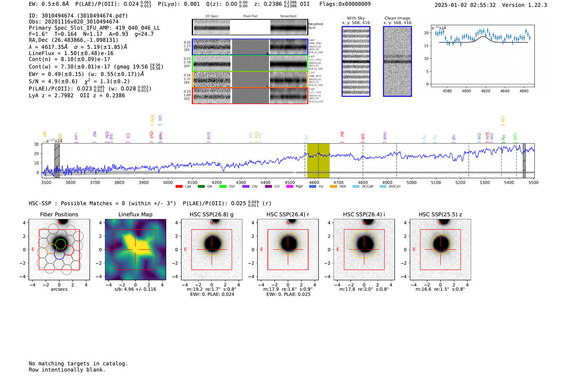The image size is (576, 392).
Task: Click the magenta MgII legend swatch
Action: [x=290, y=186]
